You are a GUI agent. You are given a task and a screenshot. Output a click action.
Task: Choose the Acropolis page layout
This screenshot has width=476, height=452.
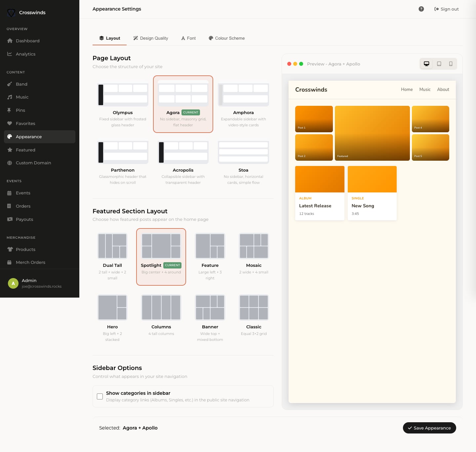(183, 162)
